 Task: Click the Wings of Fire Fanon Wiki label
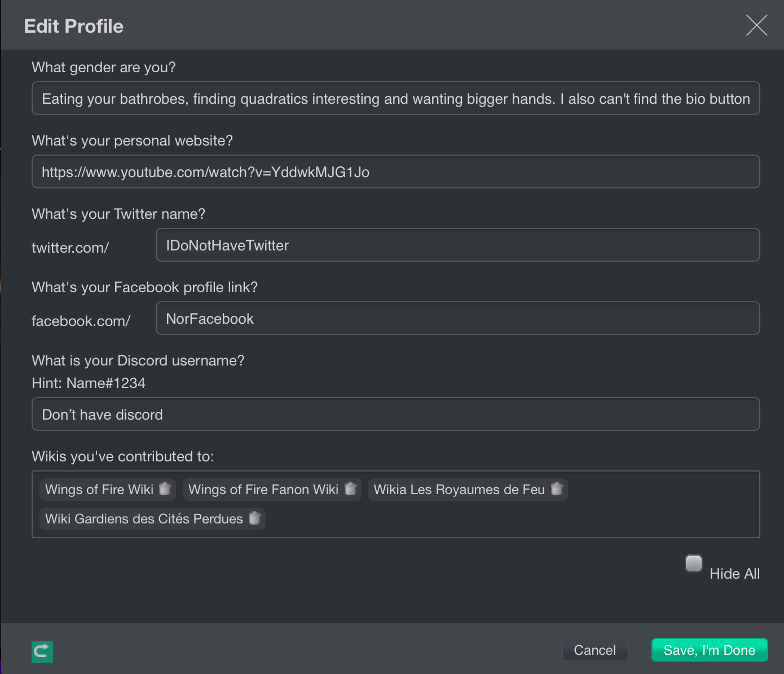click(263, 490)
